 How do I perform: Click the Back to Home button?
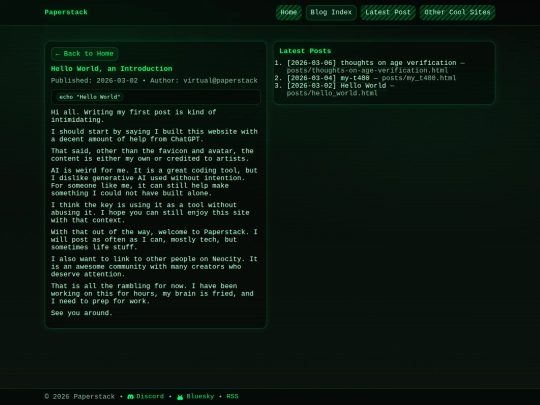[84, 54]
